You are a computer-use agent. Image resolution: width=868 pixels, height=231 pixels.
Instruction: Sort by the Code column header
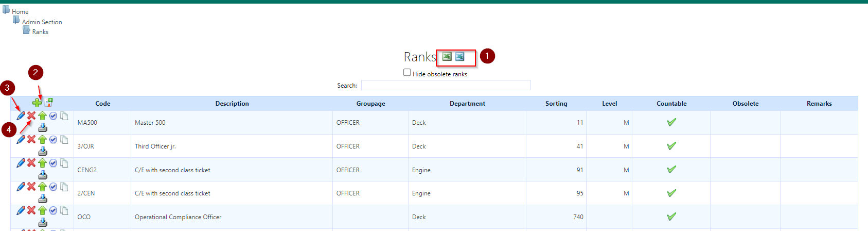pos(103,104)
